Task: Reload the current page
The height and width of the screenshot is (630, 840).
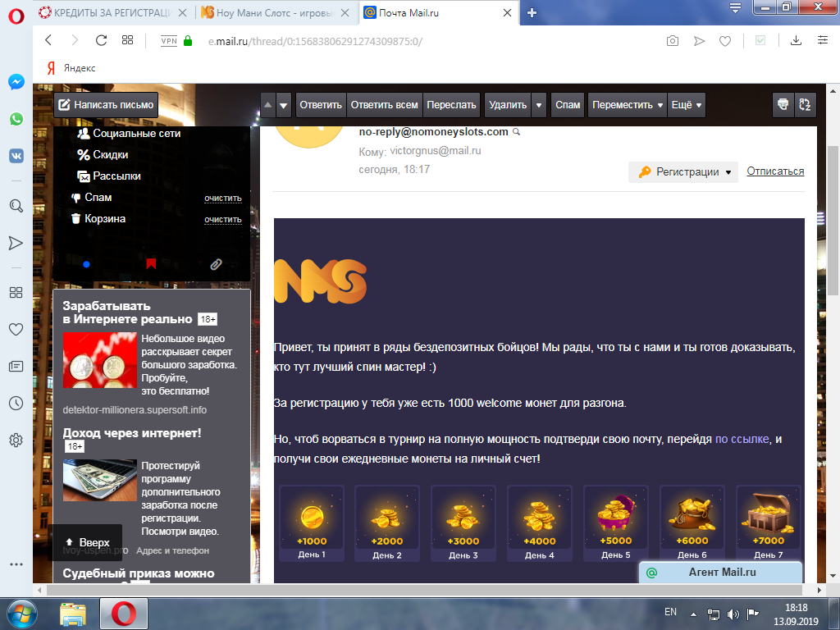Action: pyautogui.click(x=101, y=40)
